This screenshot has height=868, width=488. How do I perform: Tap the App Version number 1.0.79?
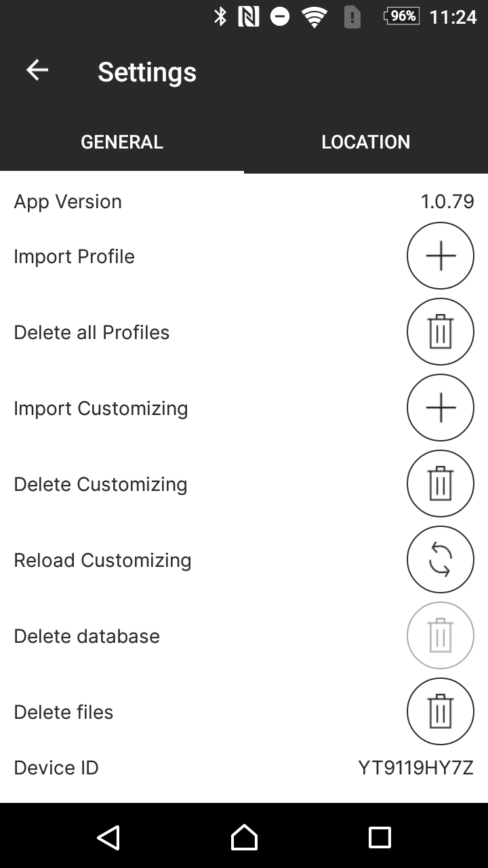coord(447,201)
